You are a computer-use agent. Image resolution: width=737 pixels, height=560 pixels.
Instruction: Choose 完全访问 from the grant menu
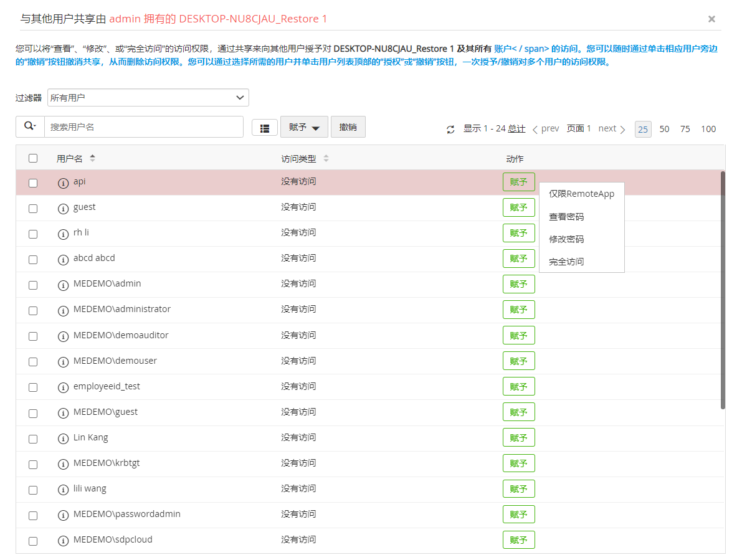[x=581, y=262]
